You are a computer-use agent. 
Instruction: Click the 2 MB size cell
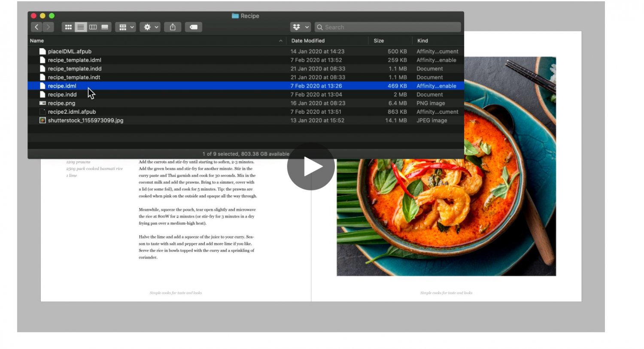pyautogui.click(x=400, y=94)
